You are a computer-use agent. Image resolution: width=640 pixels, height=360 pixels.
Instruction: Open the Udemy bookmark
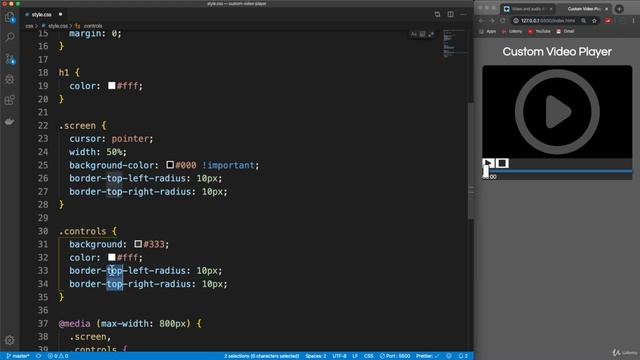512,31
